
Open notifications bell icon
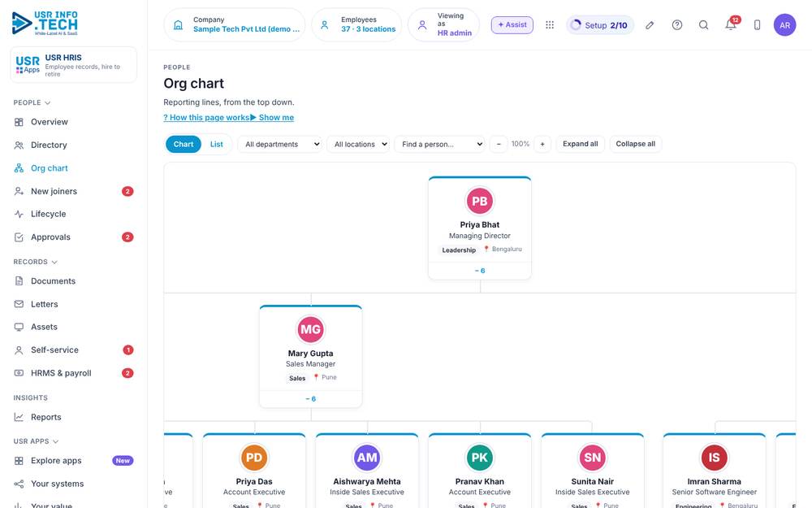tap(731, 24)
